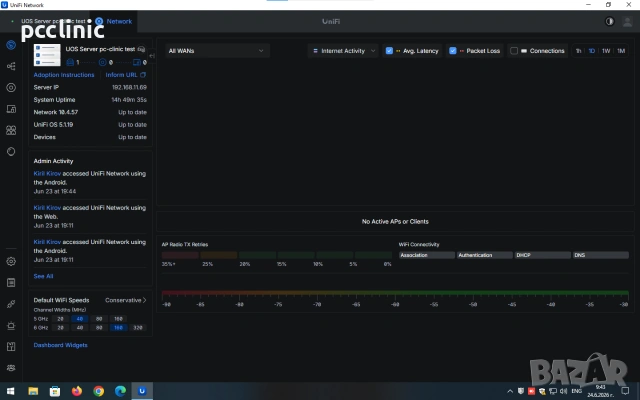Click the Server IP value 192.168.11.69
This screenshot has width=640, height=400.
coord(129,87)
